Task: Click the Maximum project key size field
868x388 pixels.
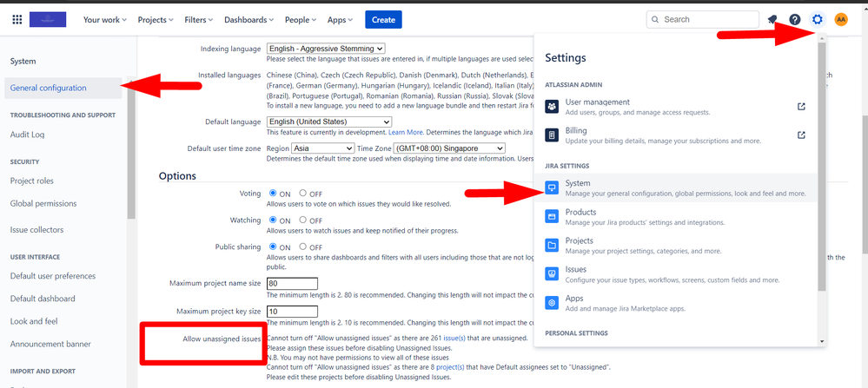Action: coord(292,311)
